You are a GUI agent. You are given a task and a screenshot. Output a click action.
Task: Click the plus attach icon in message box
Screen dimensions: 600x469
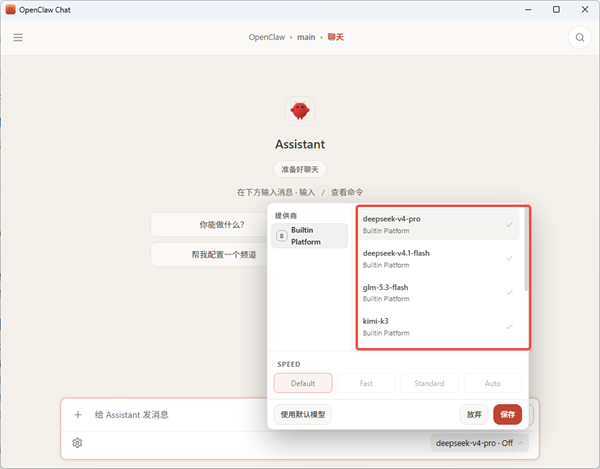click(x=78, y=415)
